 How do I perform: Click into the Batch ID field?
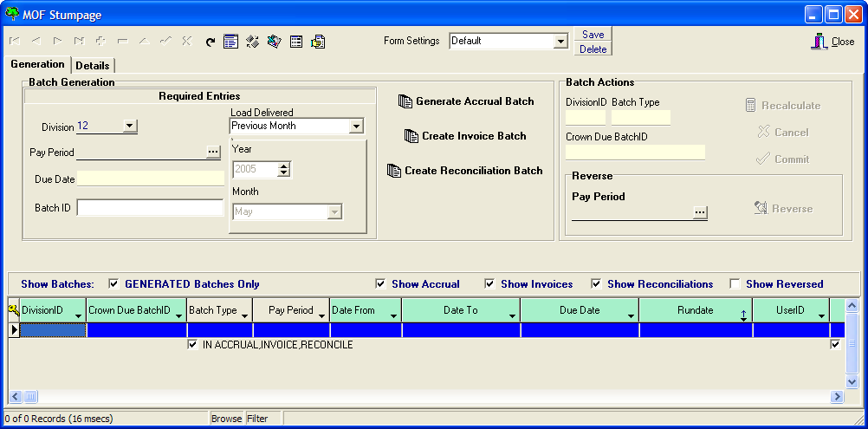(150, 208)
